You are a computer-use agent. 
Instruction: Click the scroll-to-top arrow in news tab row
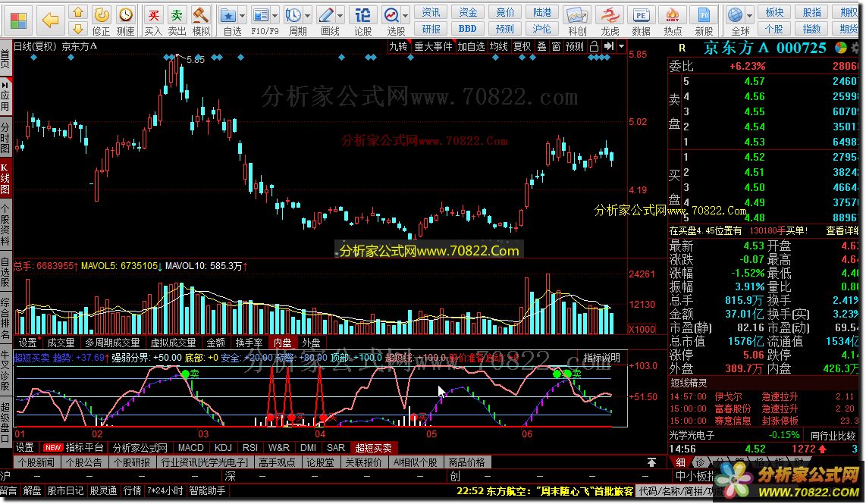(x=651, y=462)
